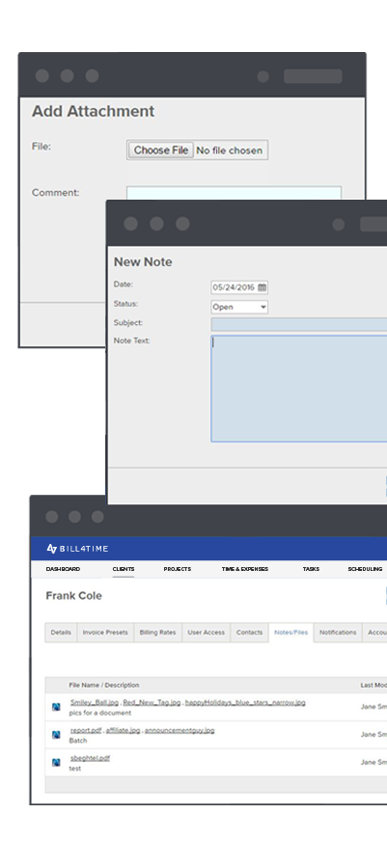This screenshot has height=868, width=387.
Task: Click inside the Note Text area
Action: click(x=299, y=389)
